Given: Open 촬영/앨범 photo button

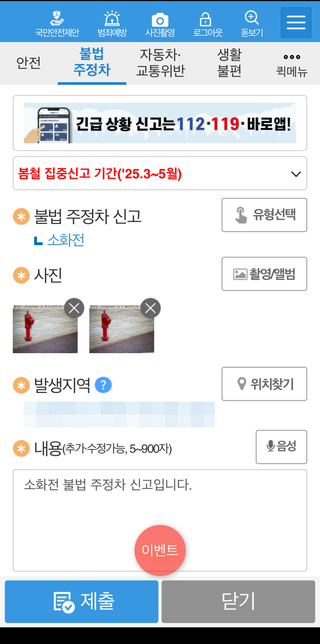Looking at the screenshot, I should coord(264,274).
